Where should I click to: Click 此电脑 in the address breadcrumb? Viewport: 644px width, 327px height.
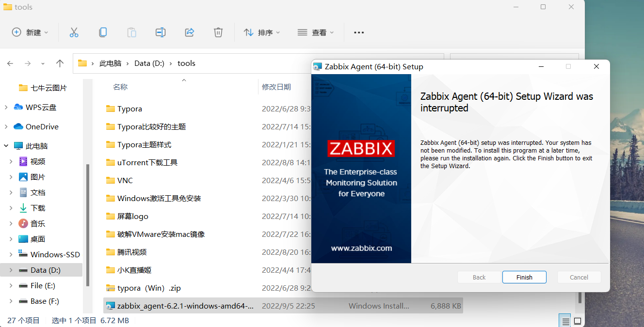[x=110, y=63]
